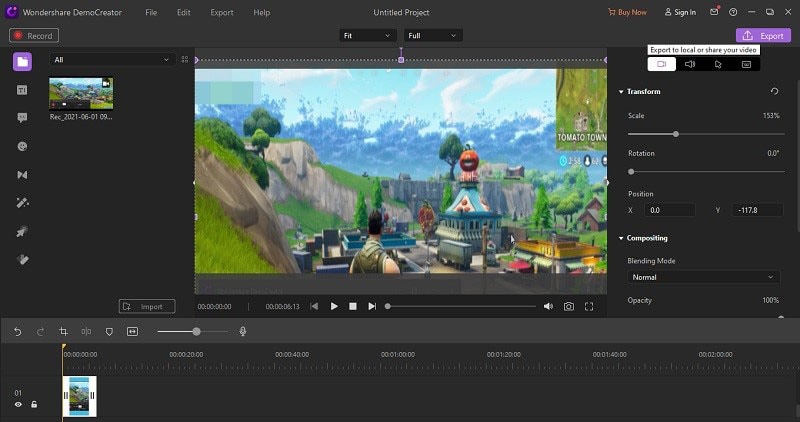Click the preview progress bar handle
Image resolution: width=800 pixels, height=422 pixels.
(x=388, y=307)
